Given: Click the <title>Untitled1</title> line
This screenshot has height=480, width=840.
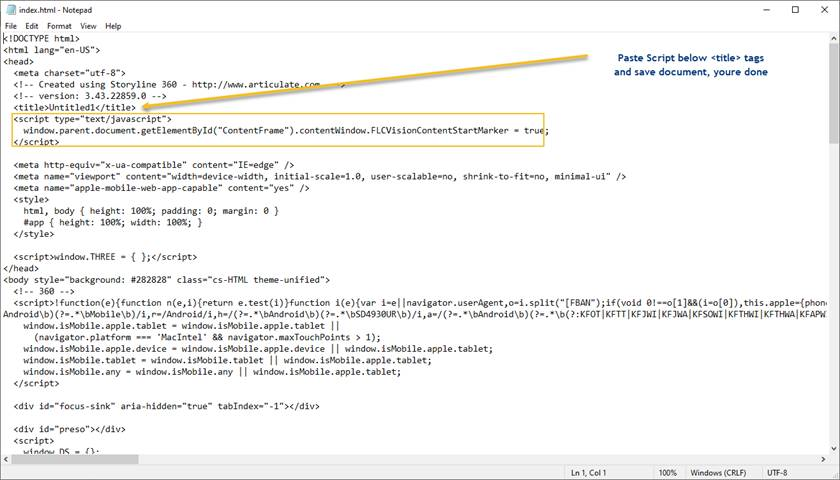Looking at the screenshot, I should click(x=75, y=108).
